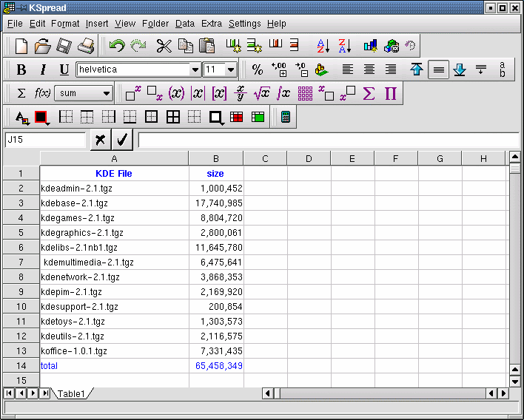The image size is (524, 420).
Task: Click the Print icon in toolbar
Action: coord(86,46)
